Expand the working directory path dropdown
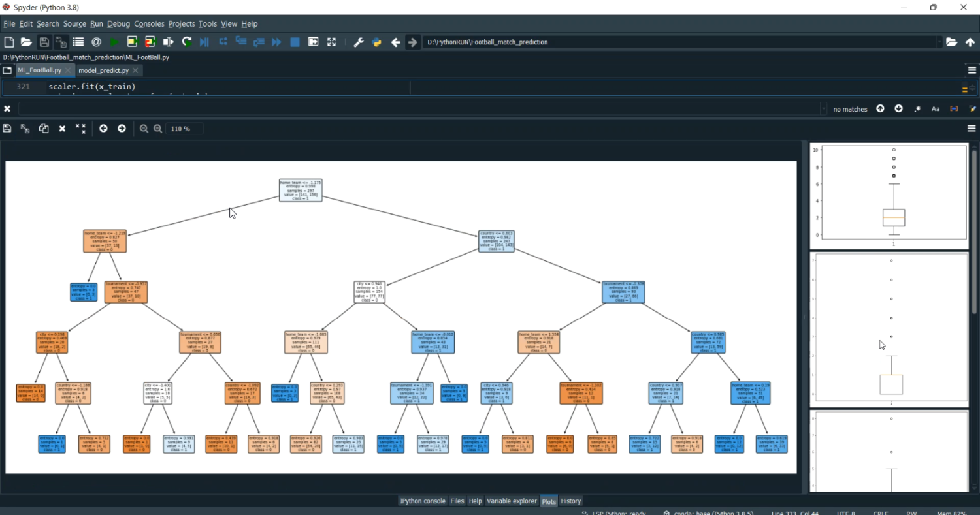Image resolution: width=980 pixels, height=515 pixels. (x=939, y=42)
